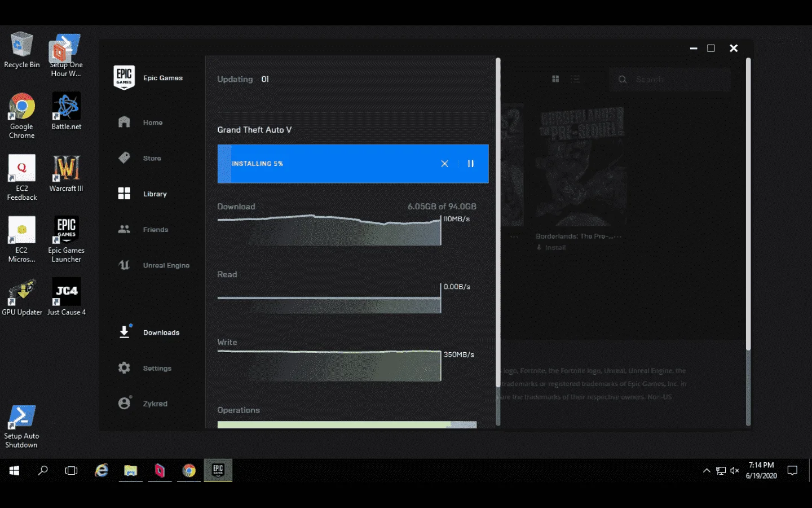Click the Epic Games taskbar button
The image size is (812, 508).
[218, 470]
